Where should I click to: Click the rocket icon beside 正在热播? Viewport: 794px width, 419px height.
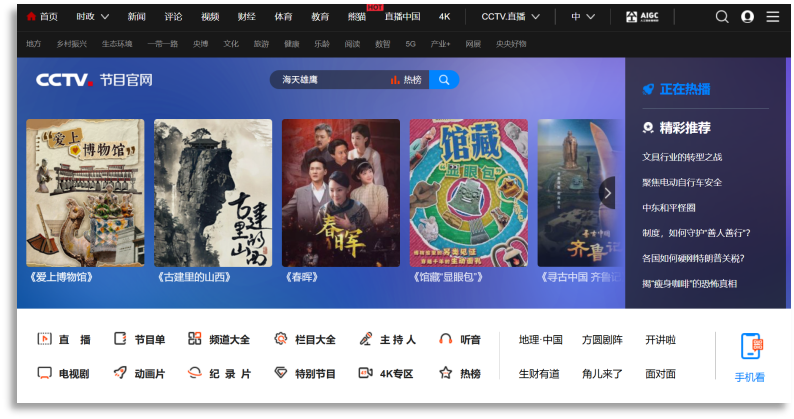pyautogui.click(x=648, y=90)
